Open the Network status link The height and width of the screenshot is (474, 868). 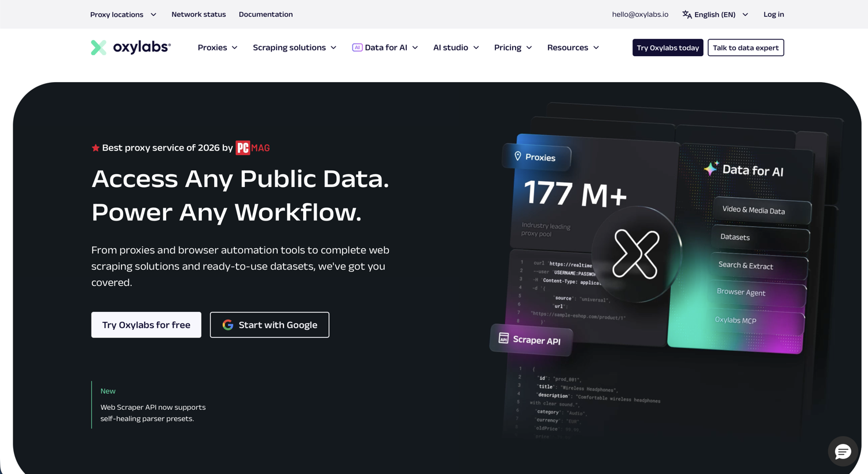[x=198, y=14]
